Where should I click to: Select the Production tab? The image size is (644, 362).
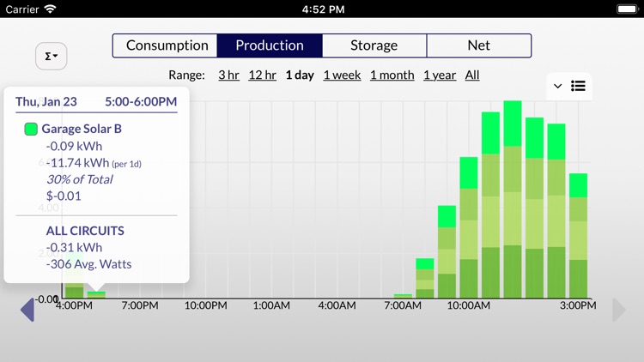[x=270, y=45]
